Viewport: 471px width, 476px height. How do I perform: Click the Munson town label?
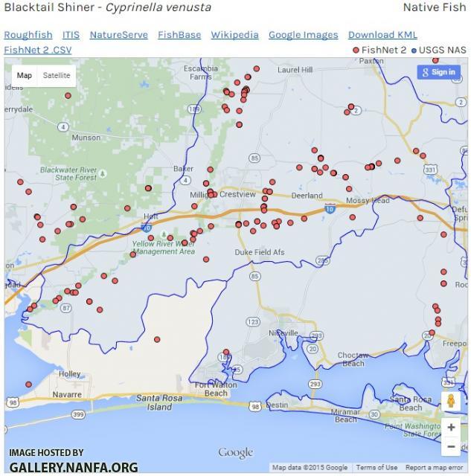(x=86, y=138)
